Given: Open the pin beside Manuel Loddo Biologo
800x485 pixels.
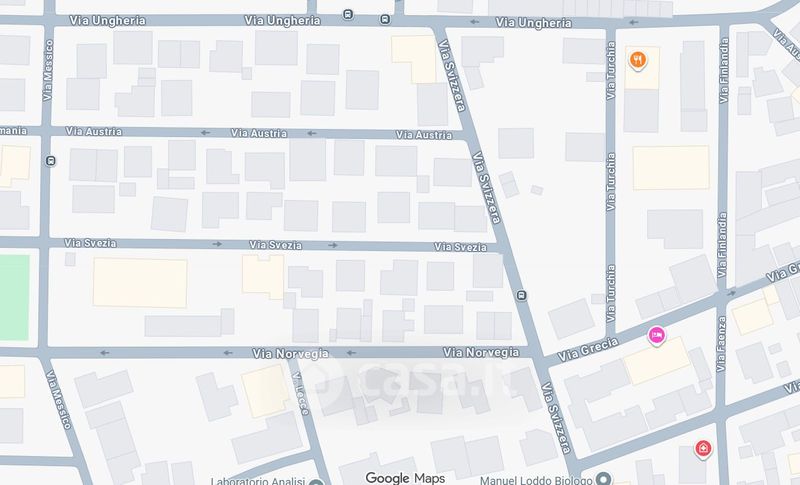Looking at the screenshot, I should 604,479.
